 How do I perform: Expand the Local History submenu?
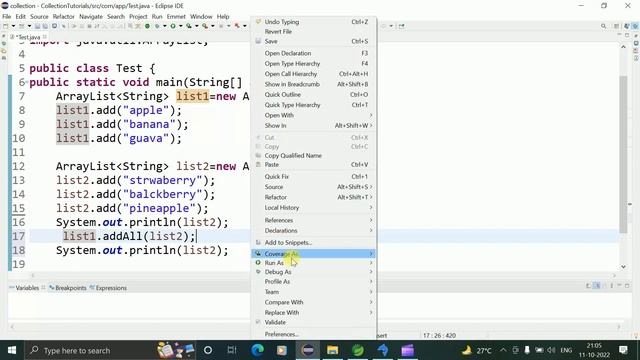pyautogui.click(x=313, y=208)
